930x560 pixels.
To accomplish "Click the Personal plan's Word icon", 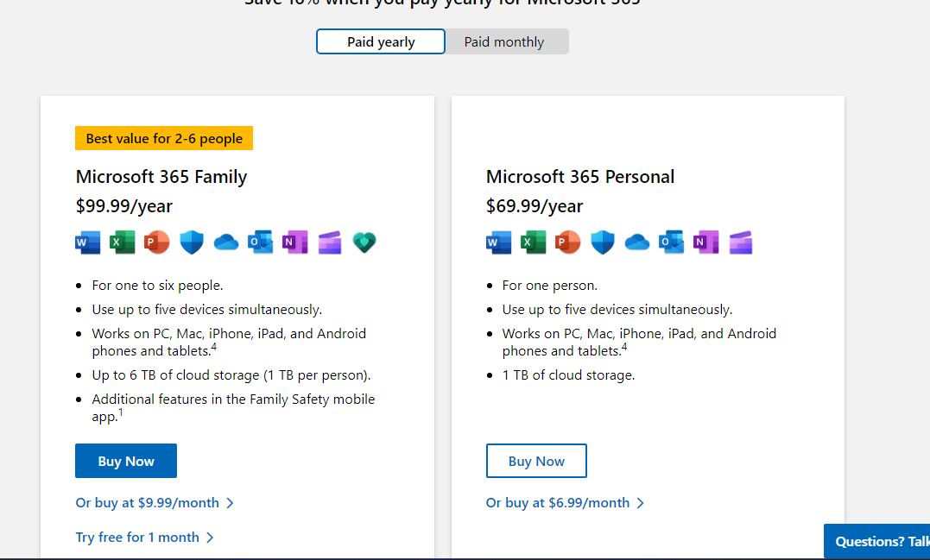I will [498, 242].
